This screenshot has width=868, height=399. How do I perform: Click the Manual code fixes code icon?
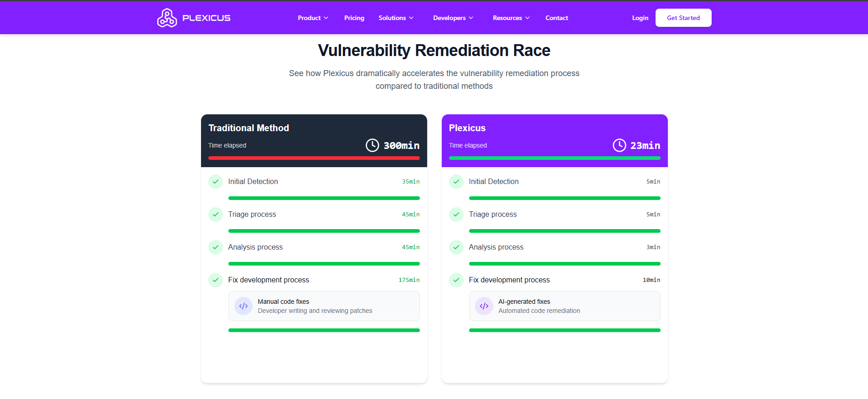pos(243,306)
